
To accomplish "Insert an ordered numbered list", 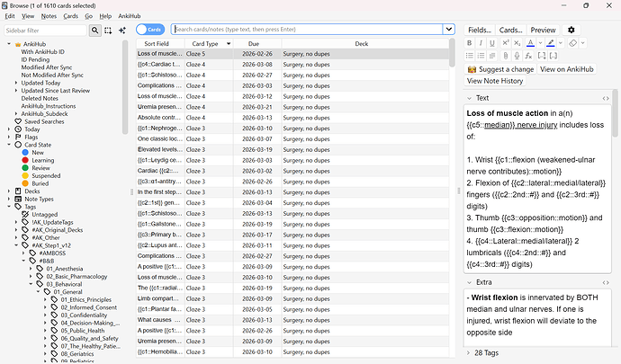I will coord(481,56).
